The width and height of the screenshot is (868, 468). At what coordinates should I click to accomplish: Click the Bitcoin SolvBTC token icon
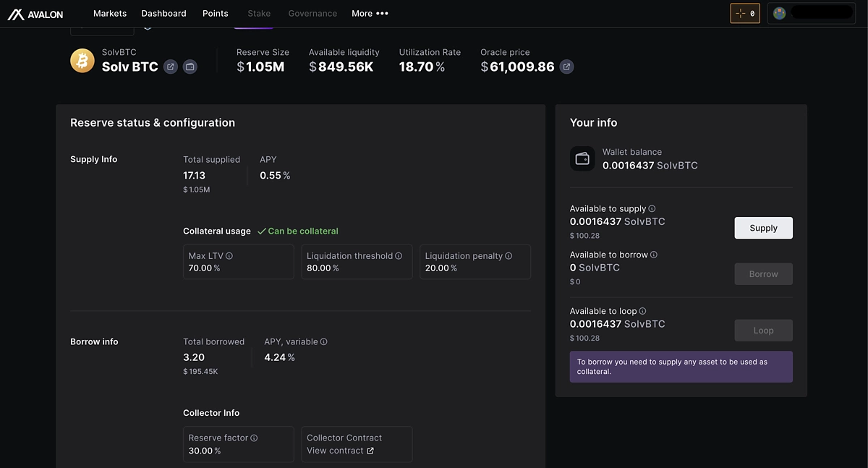click(82, 61)
